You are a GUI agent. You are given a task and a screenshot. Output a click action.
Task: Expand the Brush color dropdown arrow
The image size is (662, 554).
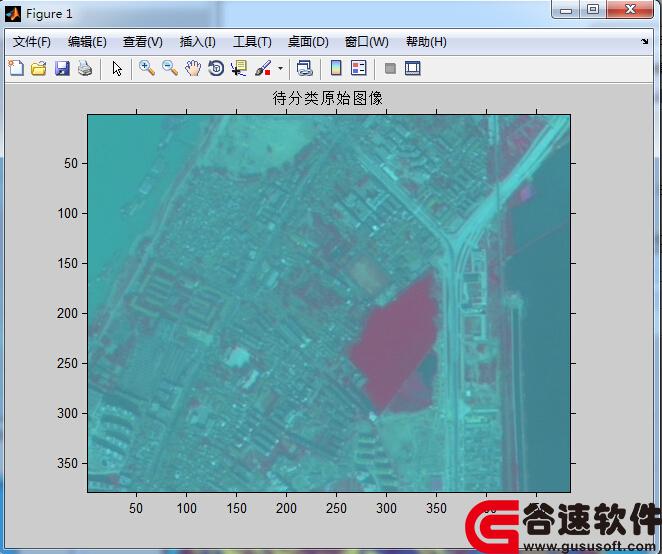[280, 68]
